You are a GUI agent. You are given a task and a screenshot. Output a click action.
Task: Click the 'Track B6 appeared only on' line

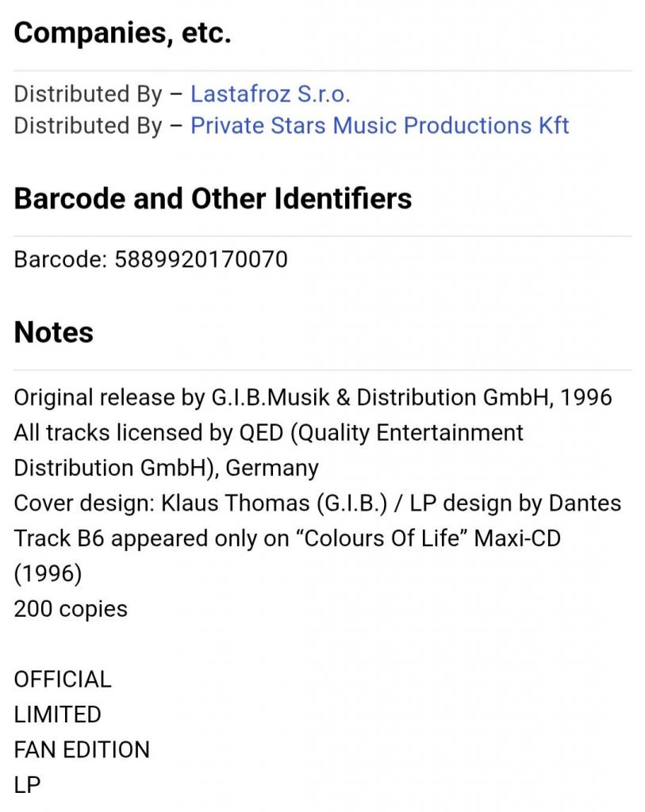pyautogui.click(x=287, y=538)
